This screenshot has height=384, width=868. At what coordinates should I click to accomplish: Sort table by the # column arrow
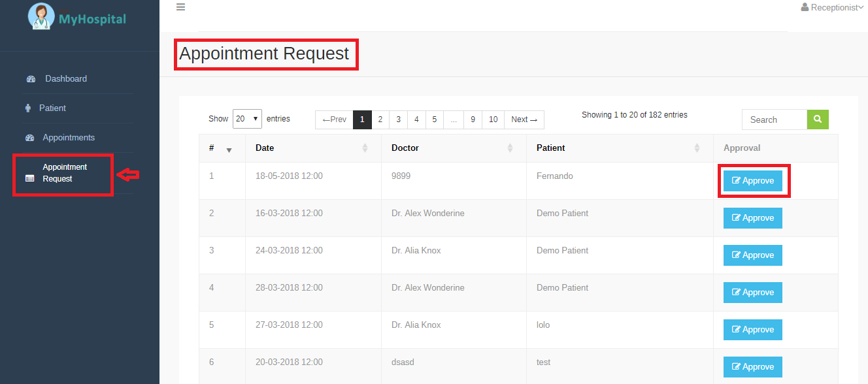pos(229,150)
